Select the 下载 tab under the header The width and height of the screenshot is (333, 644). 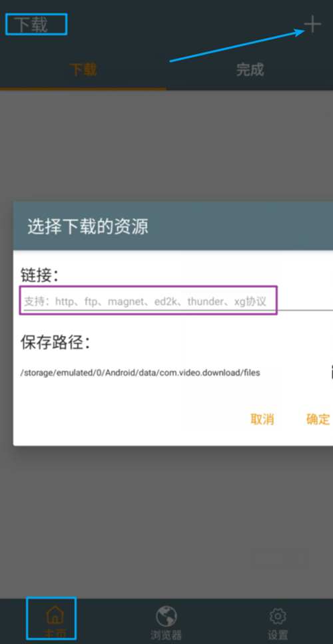[83, 70]
